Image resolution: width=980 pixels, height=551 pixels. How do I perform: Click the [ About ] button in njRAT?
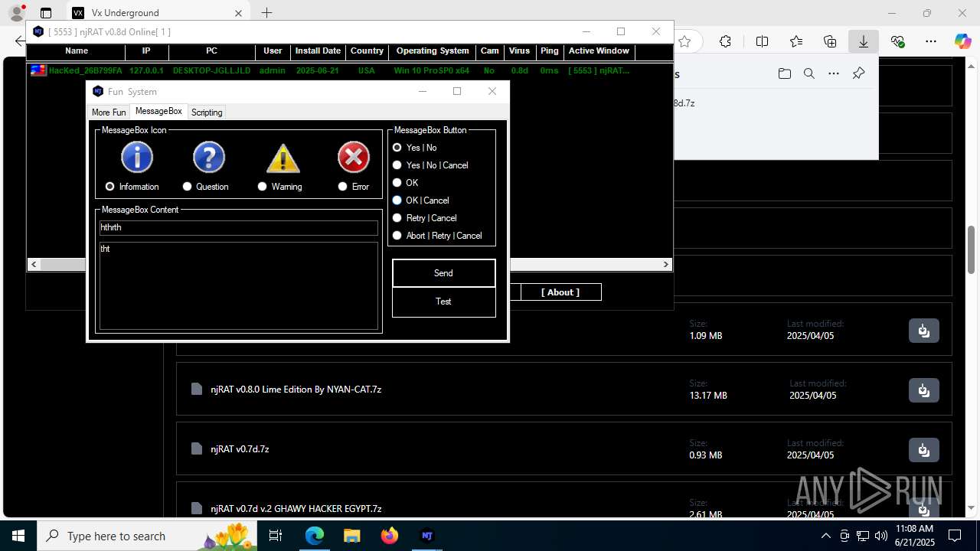560,292
